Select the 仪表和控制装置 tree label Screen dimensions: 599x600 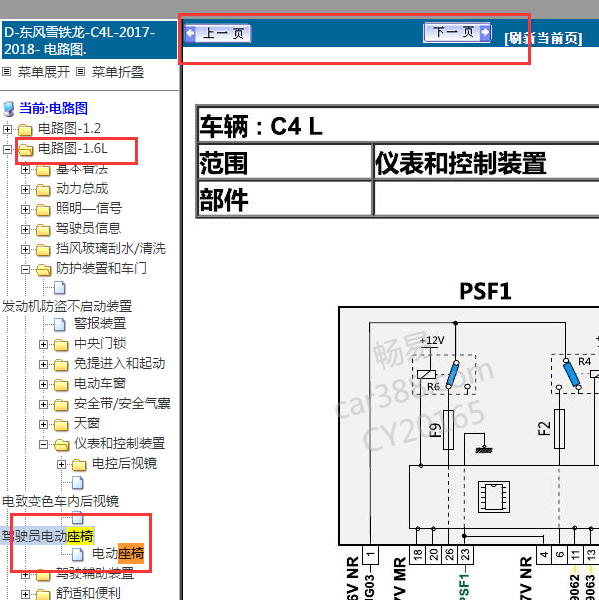119,443
